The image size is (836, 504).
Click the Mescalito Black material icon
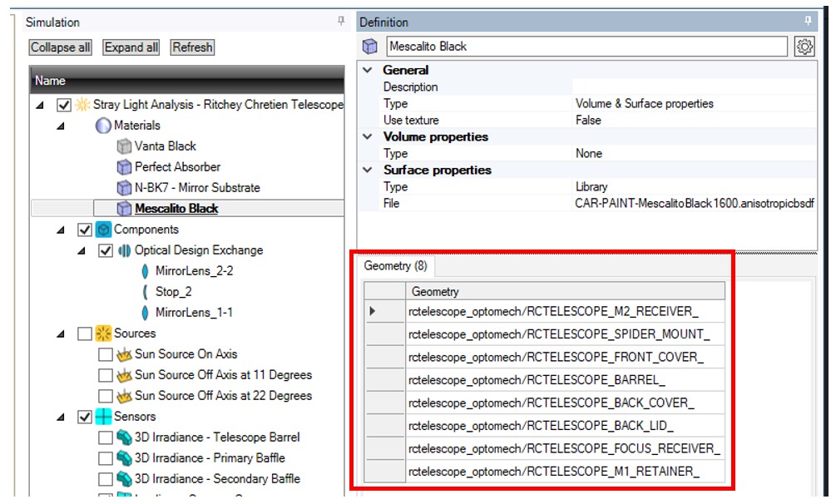(124, 209)
